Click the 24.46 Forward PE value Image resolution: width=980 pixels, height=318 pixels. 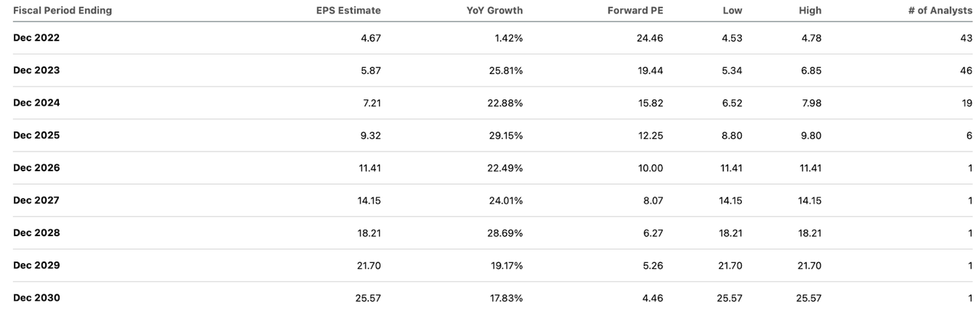650,37
